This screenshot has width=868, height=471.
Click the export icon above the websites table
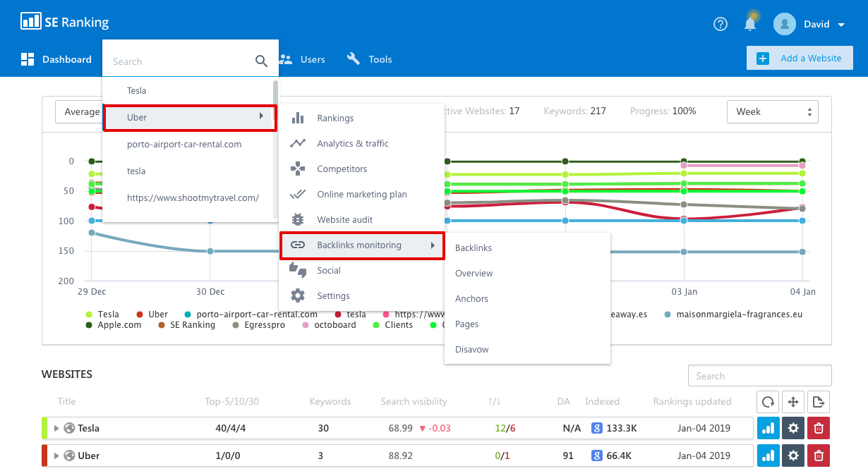click(818, 401)
